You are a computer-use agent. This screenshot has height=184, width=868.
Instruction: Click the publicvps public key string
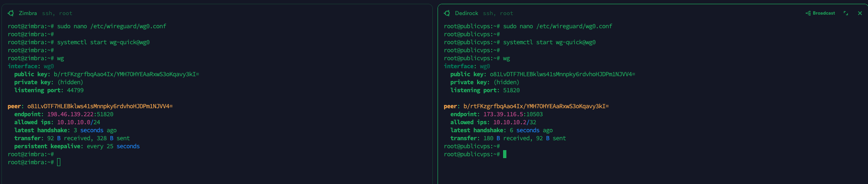(x=562, y=74)
